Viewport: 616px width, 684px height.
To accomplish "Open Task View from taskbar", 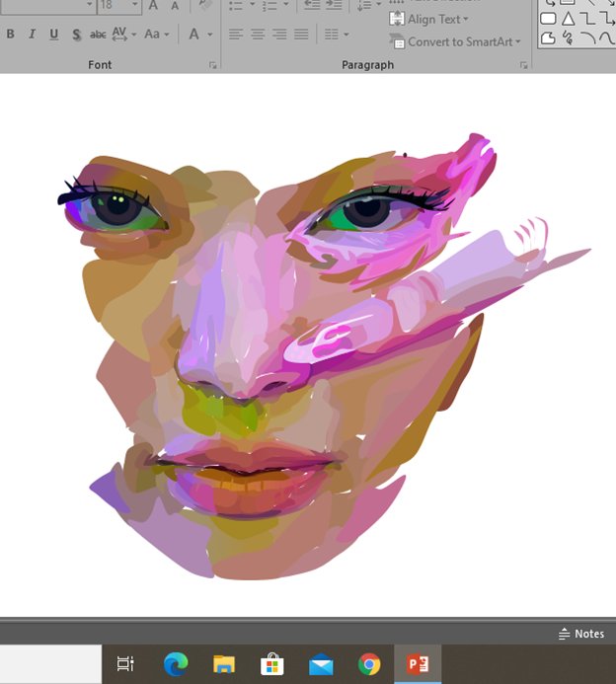I will [125, 664].
